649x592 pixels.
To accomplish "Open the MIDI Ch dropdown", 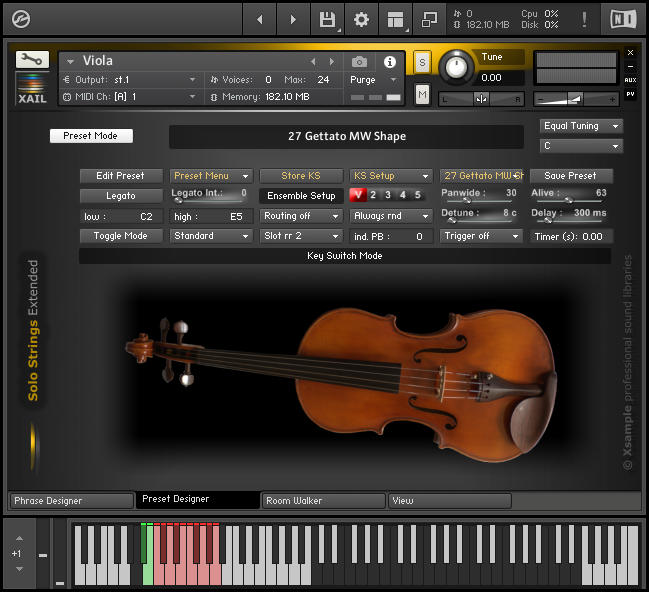I will point(130,97).
